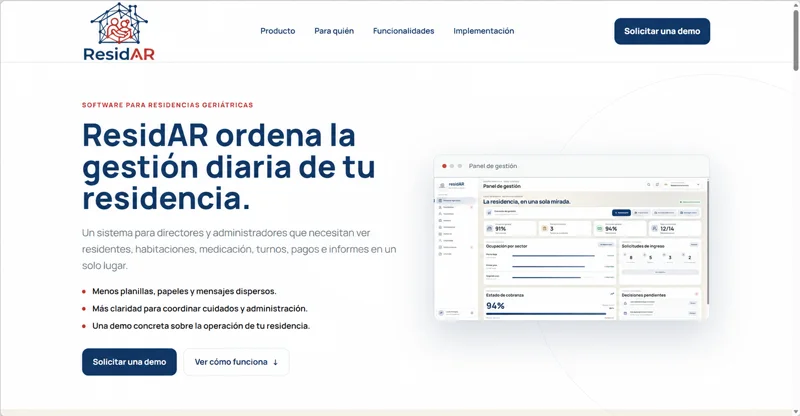
Task: Click the "Decisiones pendientes" card title
Action: point(643,295)
